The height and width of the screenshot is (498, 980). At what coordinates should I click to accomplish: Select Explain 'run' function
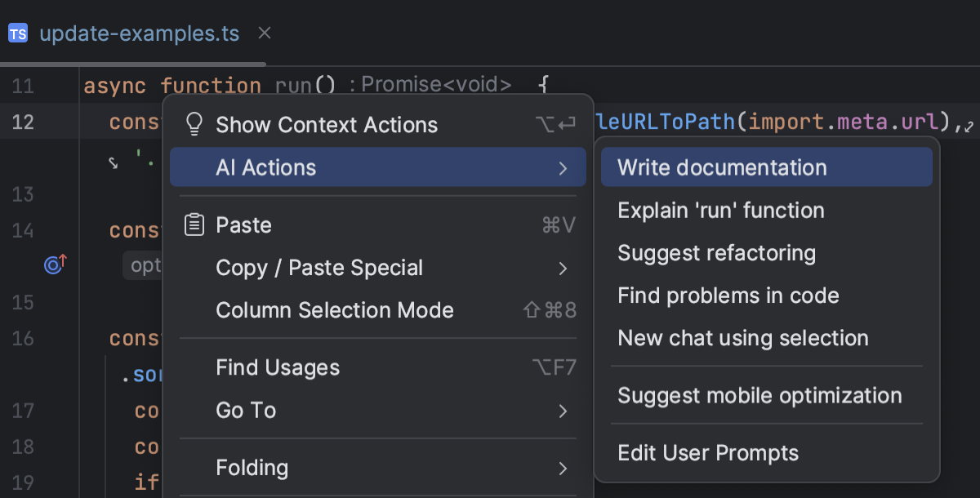pos(720,210)
